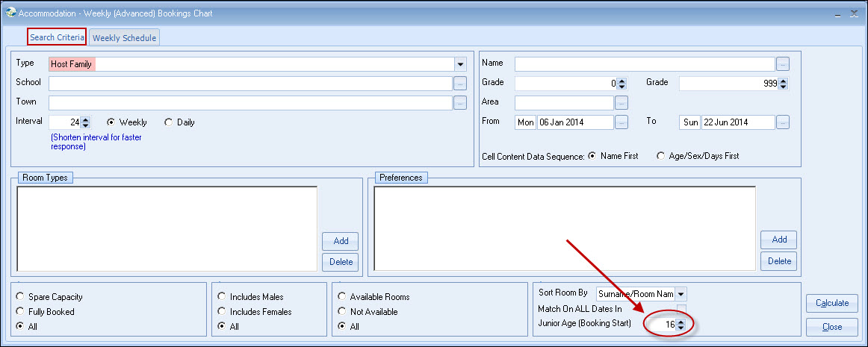Click into the Name input field
The image size is (868, 347).
pyautogui.click(x=644, y=64)
